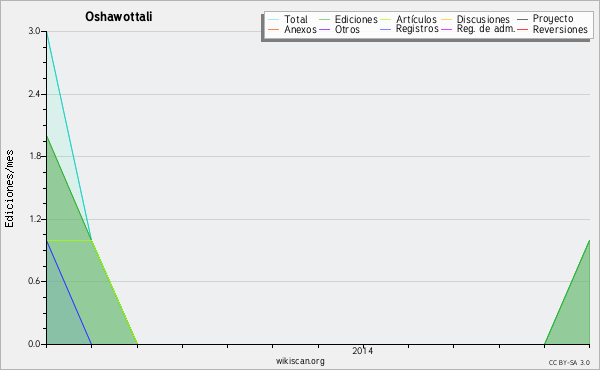This screenshot has height=370, width=600.
Task: Click the 'Ediciones/mes' y-axis label
Action: click(x=9, y=189)
